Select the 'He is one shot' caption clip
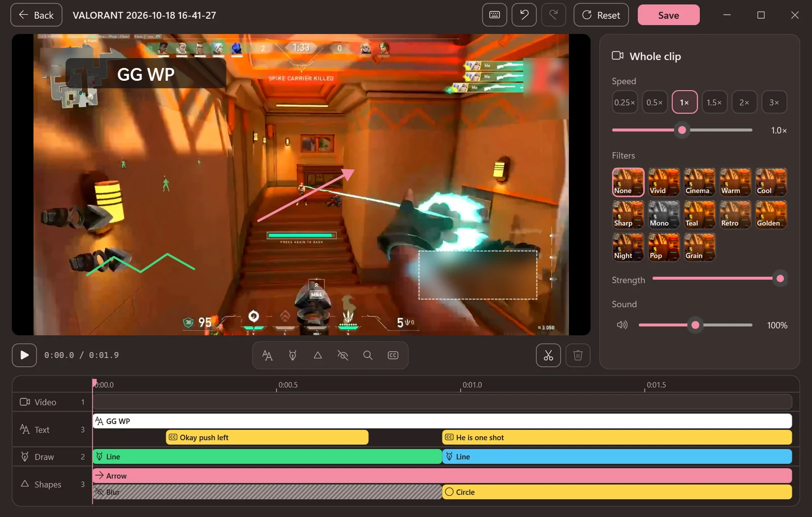 click(x=617, y=437)
